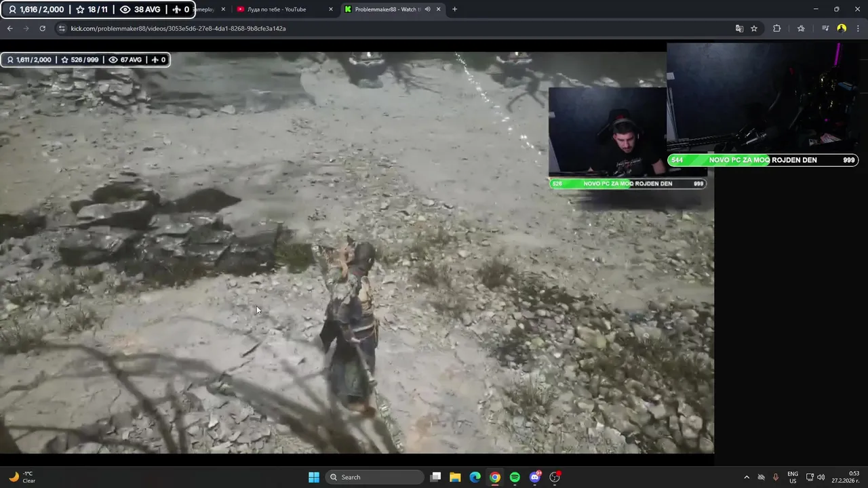Open the volume control in the tray

821,477
